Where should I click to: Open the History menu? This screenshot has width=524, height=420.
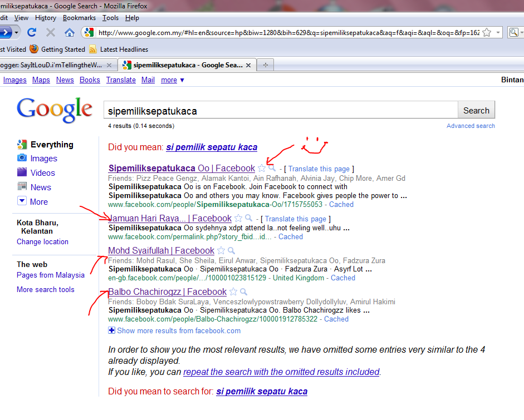46,18
